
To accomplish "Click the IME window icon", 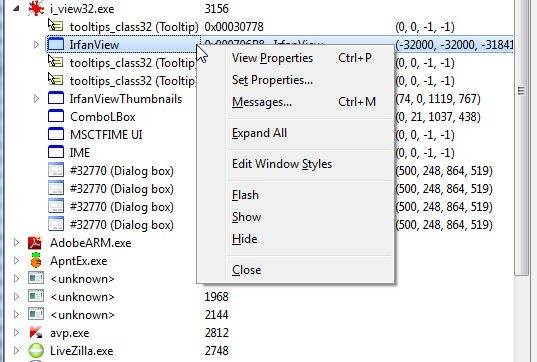I will click(x=56, y=152).
